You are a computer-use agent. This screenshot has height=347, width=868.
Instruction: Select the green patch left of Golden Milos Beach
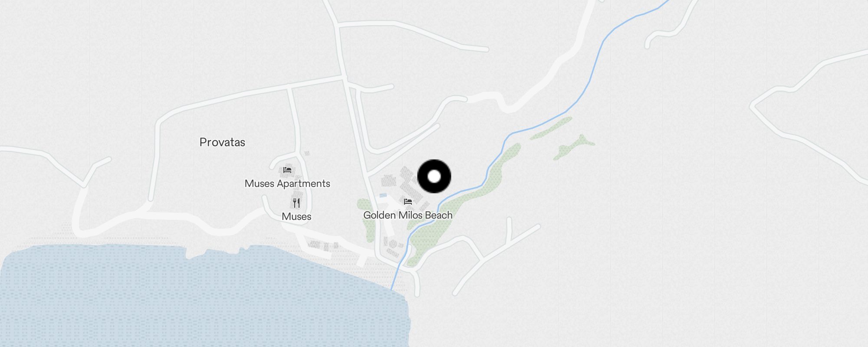[x=367, y=219]
